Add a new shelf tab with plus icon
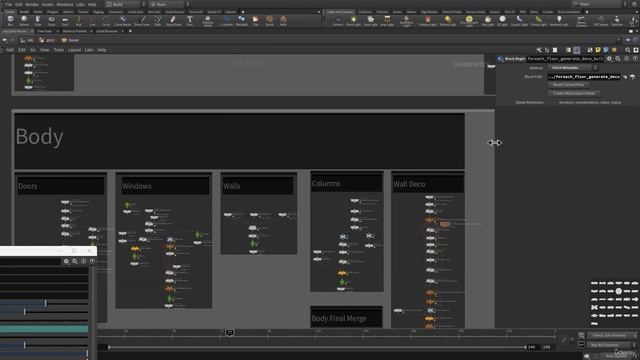Viewport: 640px width, 360px height. (243, 12)
